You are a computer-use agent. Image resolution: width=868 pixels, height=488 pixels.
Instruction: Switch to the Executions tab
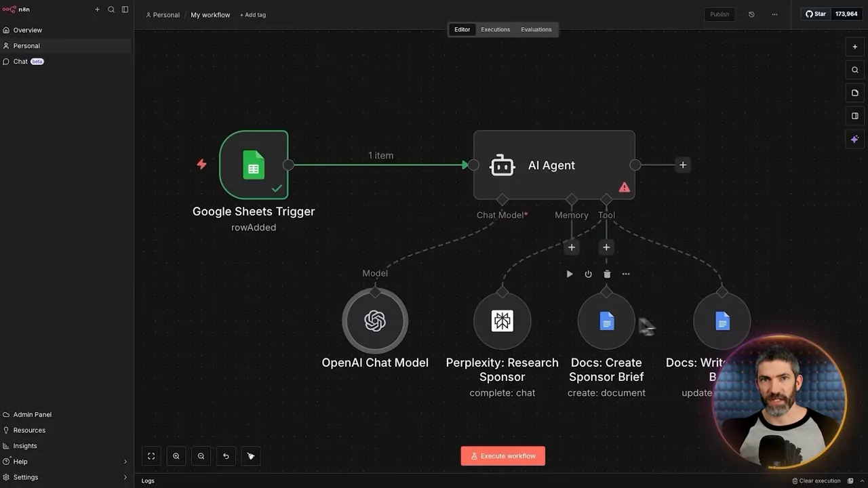point(496,29)
